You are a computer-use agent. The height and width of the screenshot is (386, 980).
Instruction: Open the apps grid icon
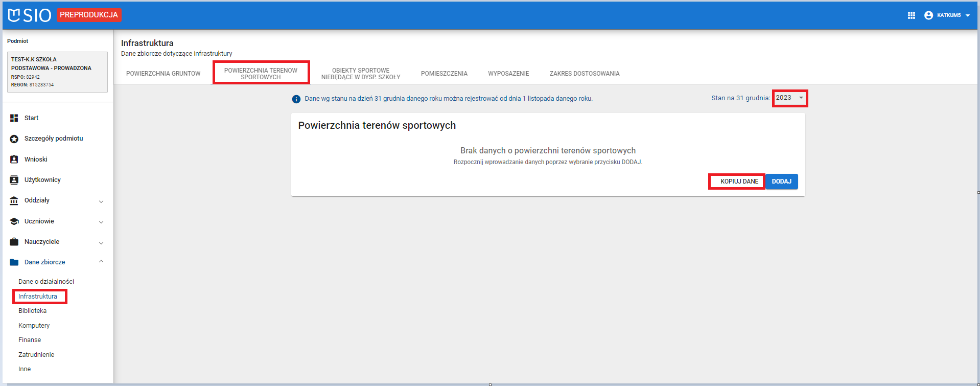coord(911,15)
